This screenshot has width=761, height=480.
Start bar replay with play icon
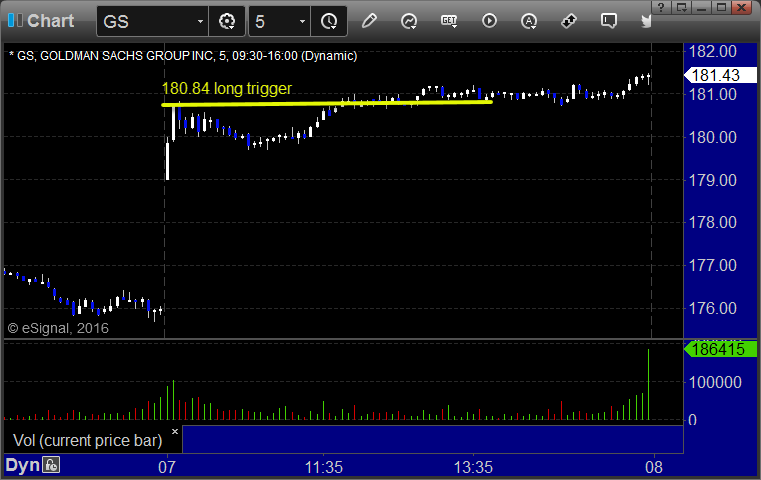(x=489, y=21)
